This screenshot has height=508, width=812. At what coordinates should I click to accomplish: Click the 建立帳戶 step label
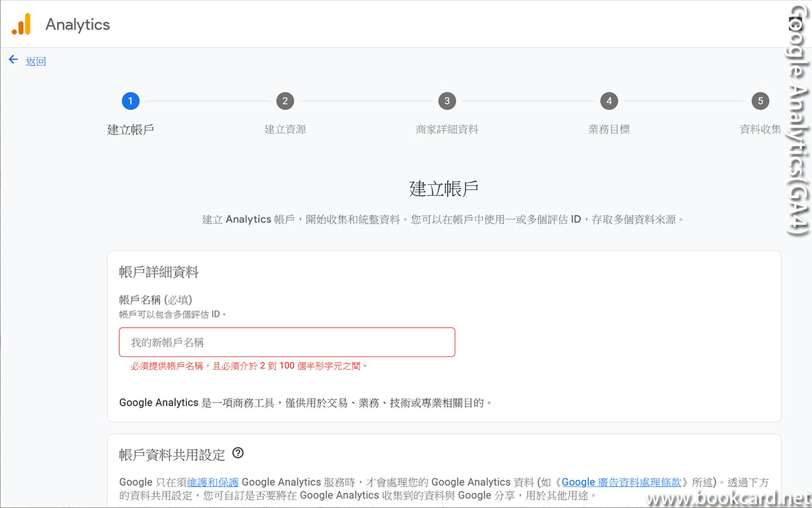tap(130, 129)
